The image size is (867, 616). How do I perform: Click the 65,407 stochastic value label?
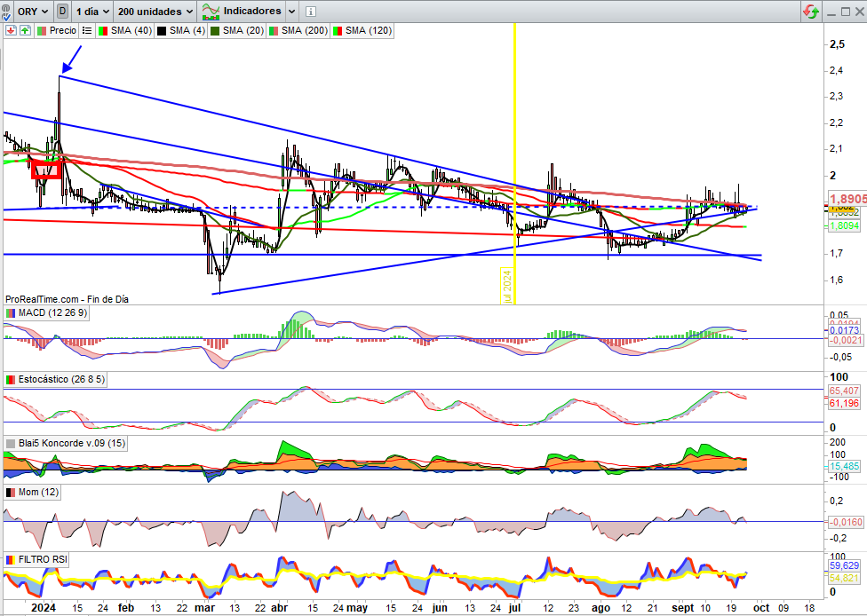[844, 391]
